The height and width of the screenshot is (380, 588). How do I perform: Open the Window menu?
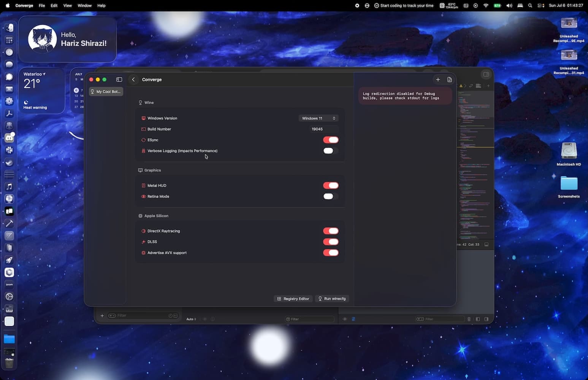[x=84, y=6]
